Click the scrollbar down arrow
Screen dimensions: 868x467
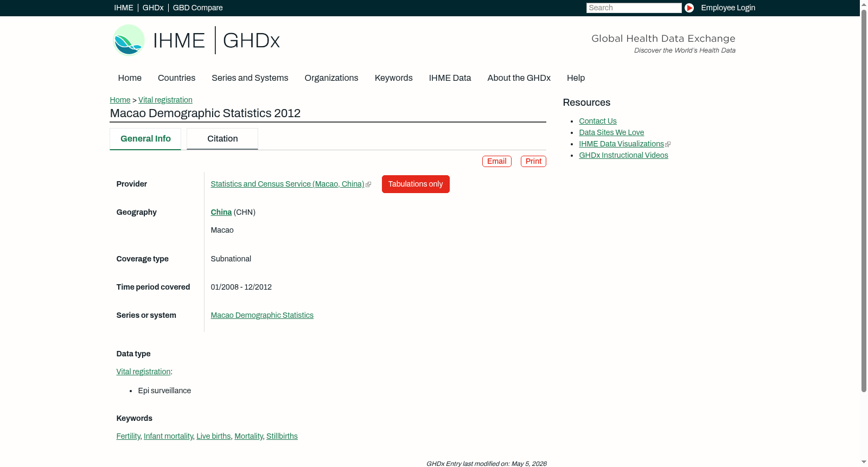point(864,463)
